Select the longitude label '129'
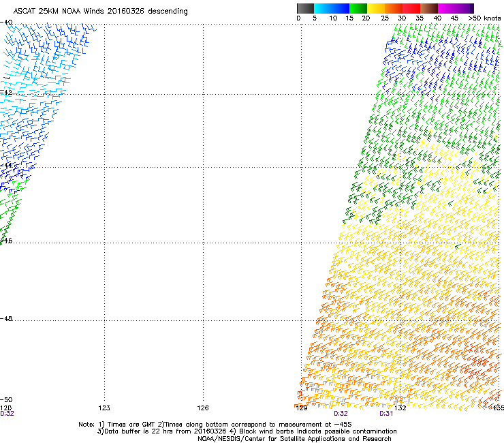 pyautogui.click(x=302, y=408)
